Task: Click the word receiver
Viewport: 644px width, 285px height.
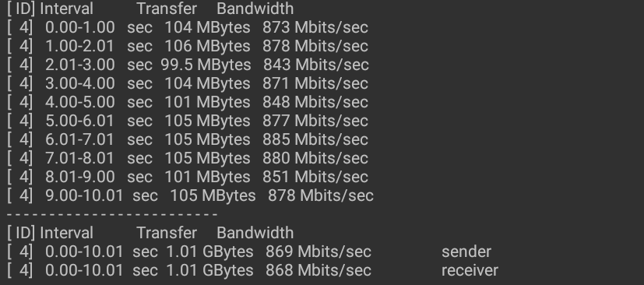Action: click(x=470, y=270)
